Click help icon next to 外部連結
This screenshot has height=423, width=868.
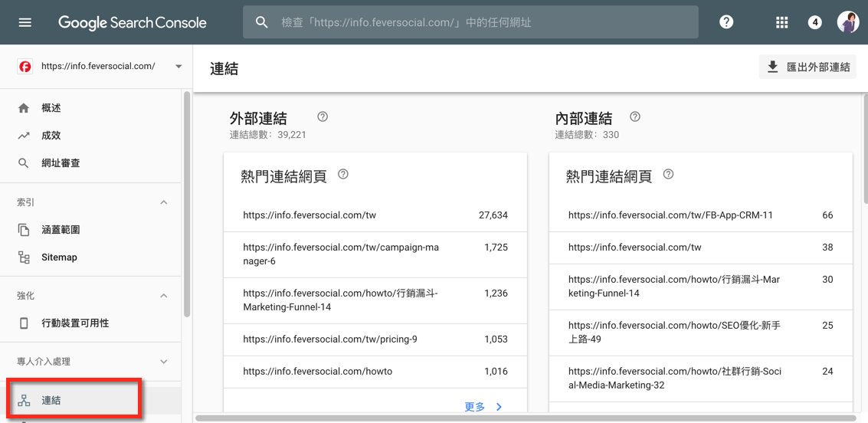coord(323,117)
